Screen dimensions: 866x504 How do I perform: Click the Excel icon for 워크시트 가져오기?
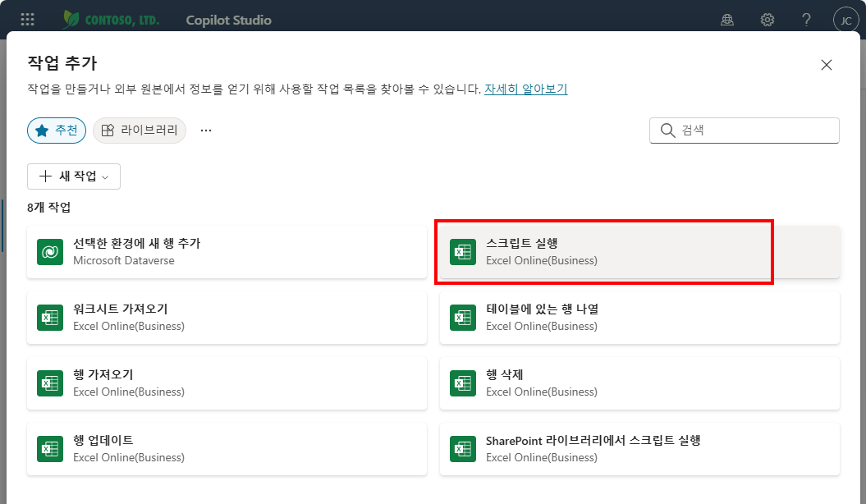(x=50, y=318)
